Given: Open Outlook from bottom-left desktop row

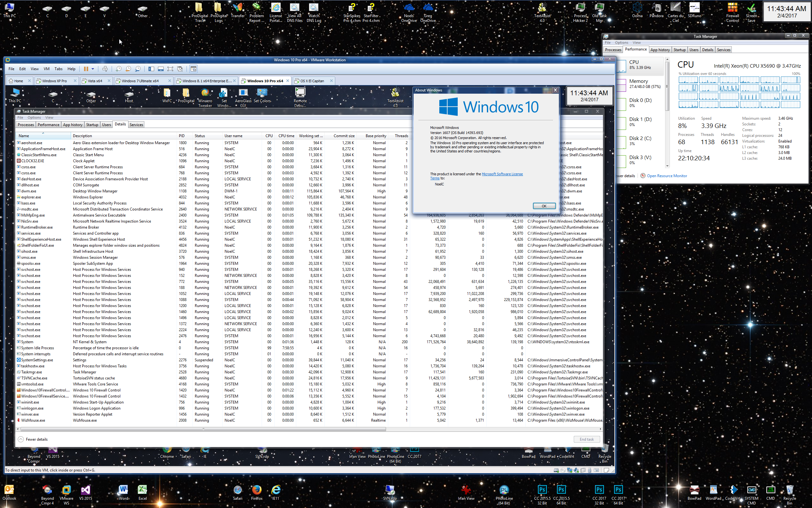Looking at the screenshot, I should click(10, 492).
